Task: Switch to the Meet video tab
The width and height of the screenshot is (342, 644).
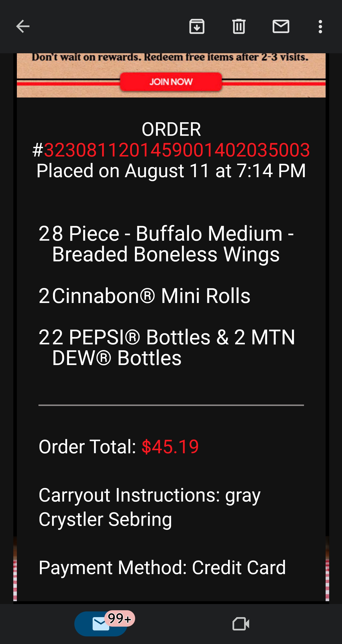Action: 241,624
